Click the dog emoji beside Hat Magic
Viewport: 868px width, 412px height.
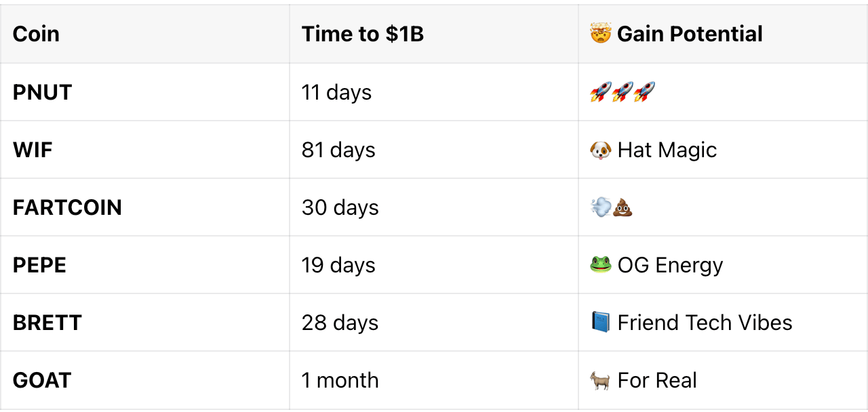pyautogui.click(x=600, y=150)
